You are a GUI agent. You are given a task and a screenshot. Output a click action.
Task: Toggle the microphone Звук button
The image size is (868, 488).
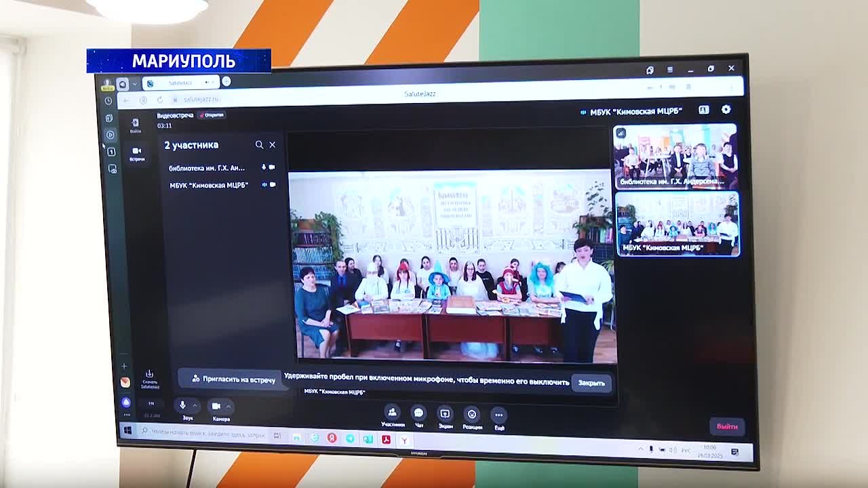(182, 405)
